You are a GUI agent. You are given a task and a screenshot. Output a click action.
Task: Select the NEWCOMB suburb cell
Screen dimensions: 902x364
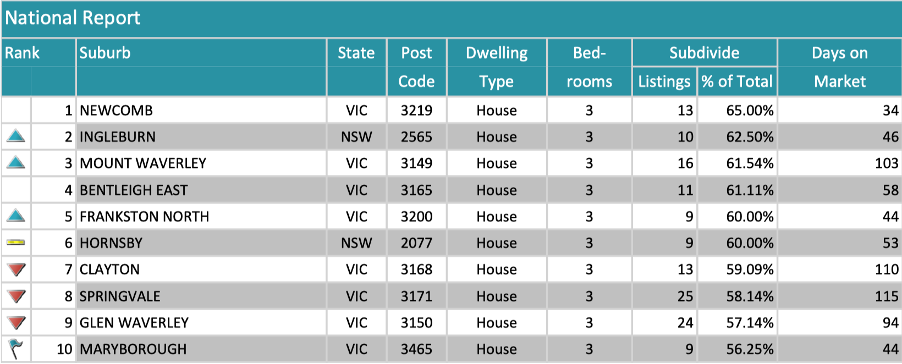click(x=201, y=110)
